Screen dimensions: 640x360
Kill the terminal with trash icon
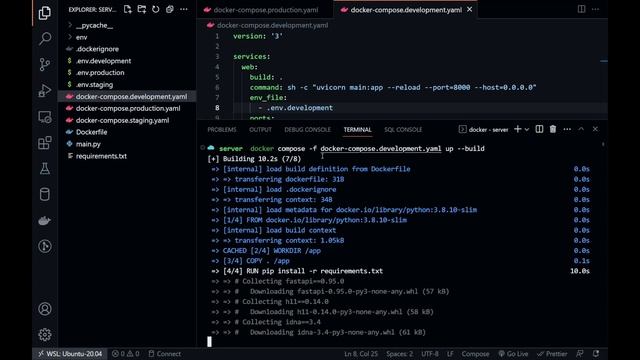point(553,129)
